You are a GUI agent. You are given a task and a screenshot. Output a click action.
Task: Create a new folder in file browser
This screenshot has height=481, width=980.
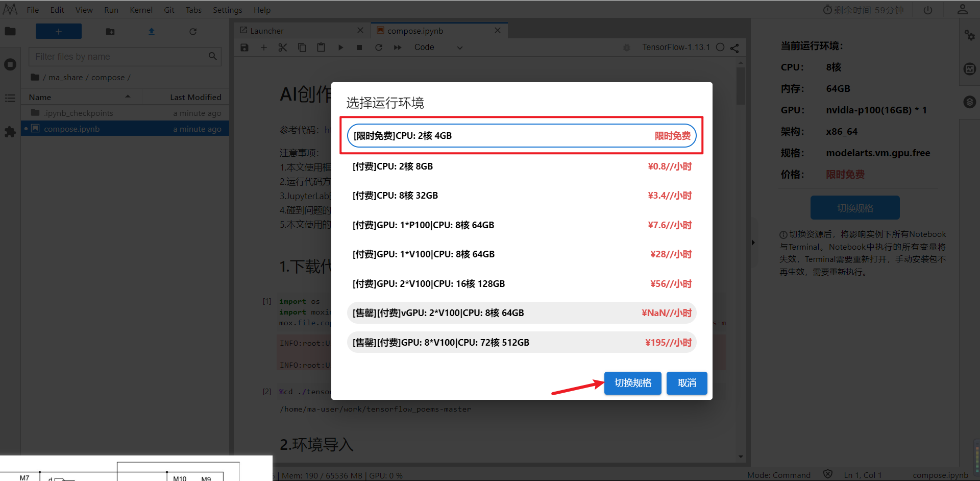(x=110, y=32)
